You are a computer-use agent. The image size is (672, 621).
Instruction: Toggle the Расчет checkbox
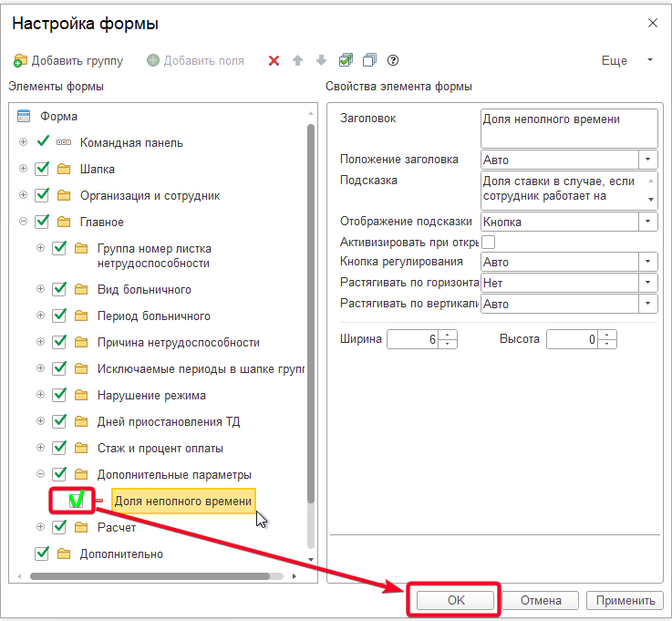click(59, 527)
